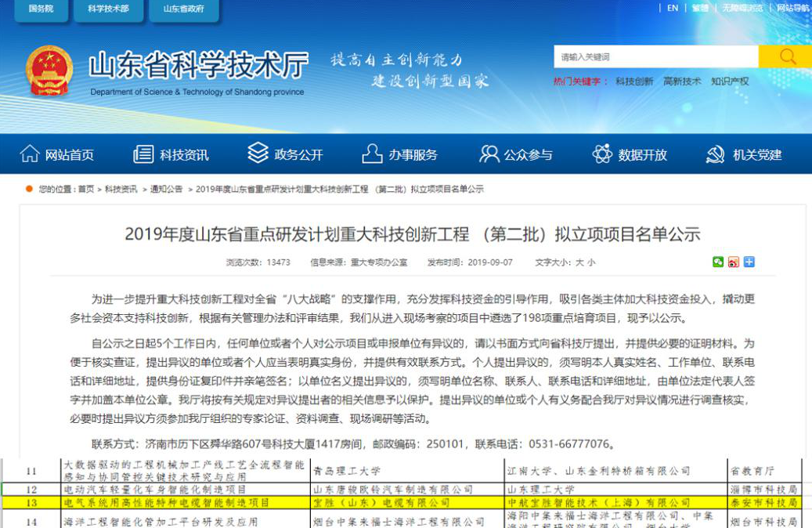Click the news list icon beside 科技资讯
The width and height of the screenshot is (812, 528).
click(x=143, y=154)
